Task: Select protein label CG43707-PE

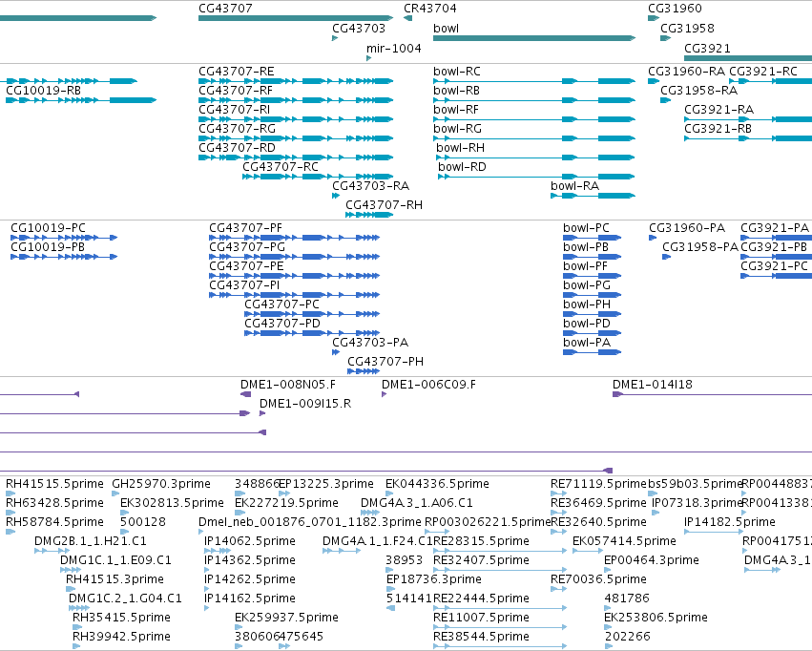Action: pos(246,266)
